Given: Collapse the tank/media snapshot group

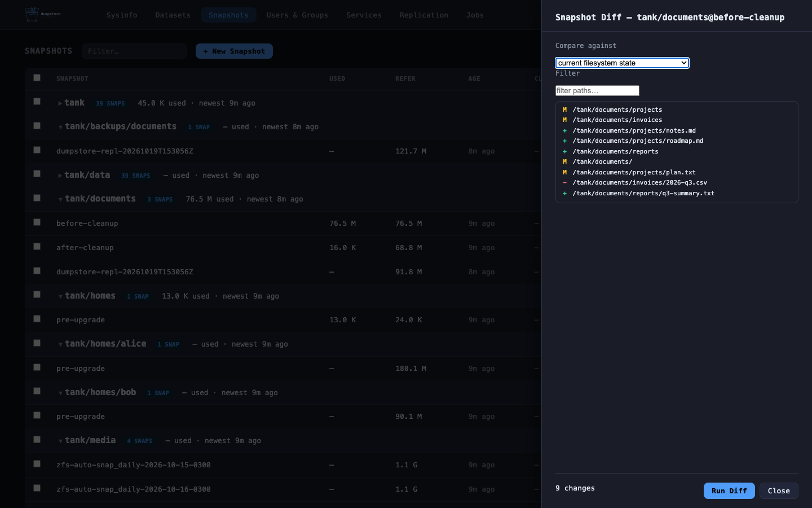Looking at the screenshot, I should coord(60,441).
